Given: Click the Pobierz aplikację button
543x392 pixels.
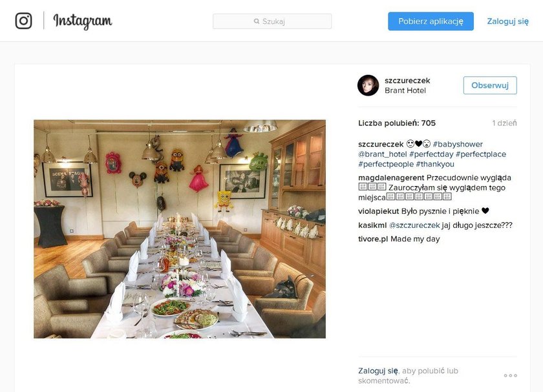Looking at the screenshot, I should click(431, 21).
